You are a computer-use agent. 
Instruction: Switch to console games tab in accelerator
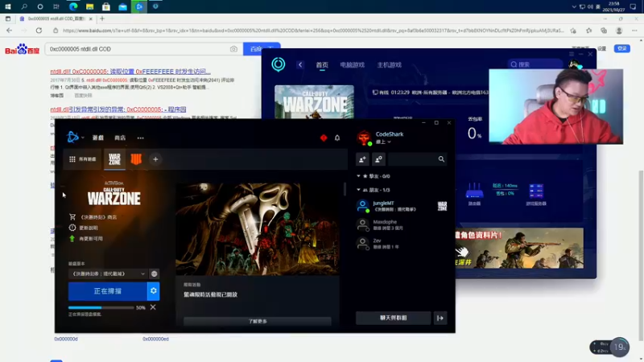point(389,65)
